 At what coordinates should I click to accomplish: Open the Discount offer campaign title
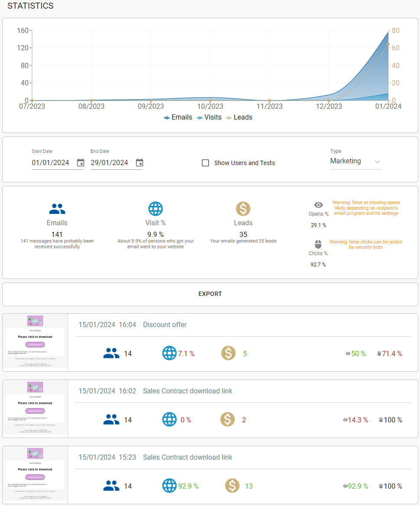[165, 324]
